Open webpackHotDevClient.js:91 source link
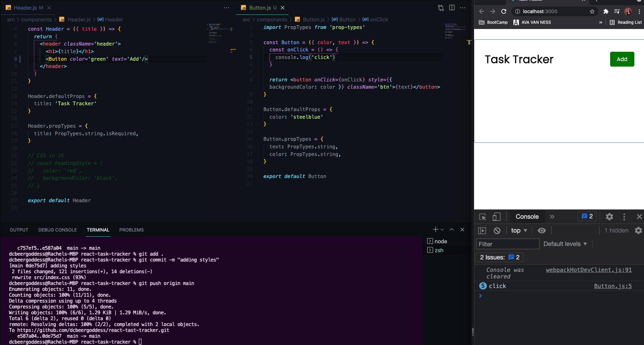Viewport: 644px width, 345px height. [589, 270]
